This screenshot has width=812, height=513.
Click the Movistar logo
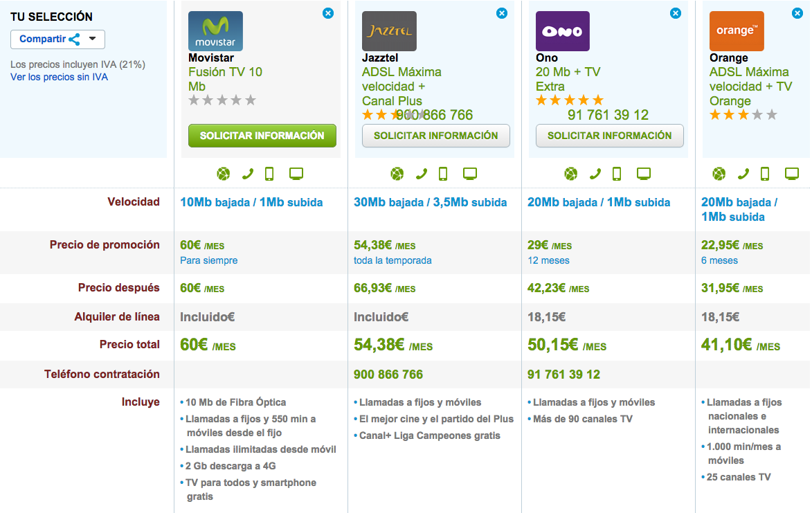pyautogui.click(x=215, y=30)
